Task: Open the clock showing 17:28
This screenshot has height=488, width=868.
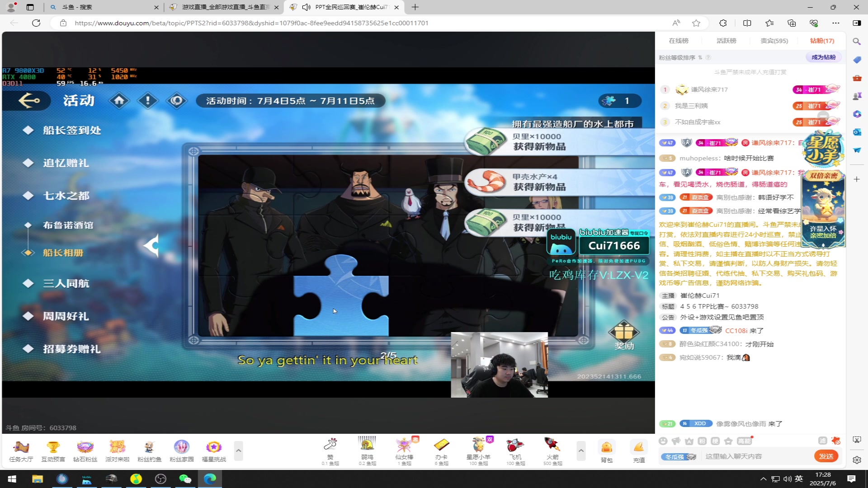Action: pos(823,479)
